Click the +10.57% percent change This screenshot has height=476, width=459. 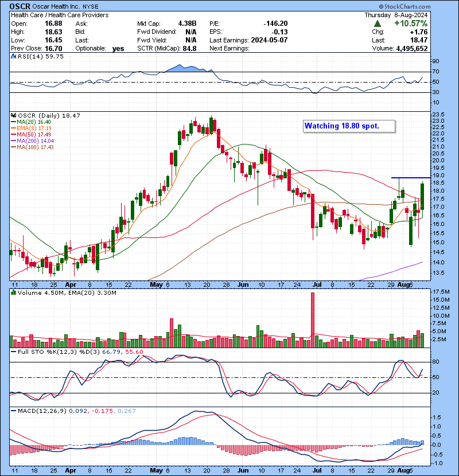(411, 24)
